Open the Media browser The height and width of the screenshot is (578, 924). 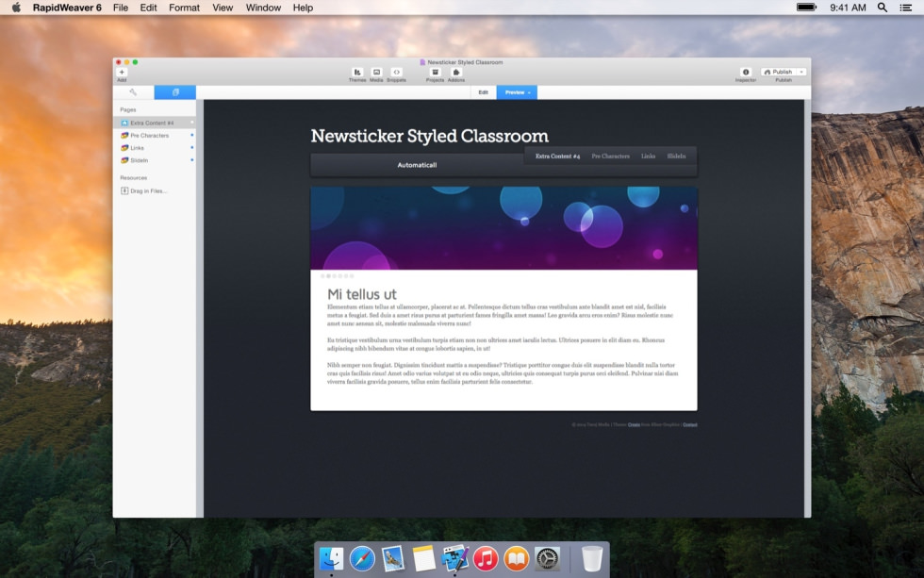tap(376, 72)
